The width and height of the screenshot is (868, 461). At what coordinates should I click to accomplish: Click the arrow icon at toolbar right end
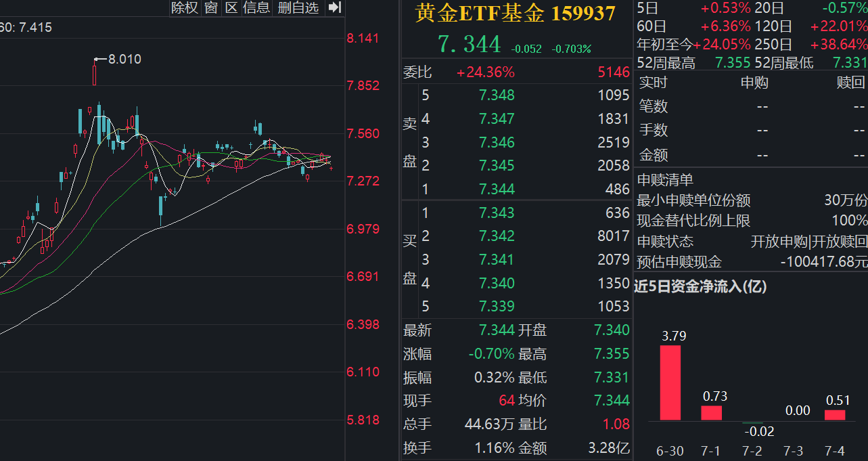[334, 8]
